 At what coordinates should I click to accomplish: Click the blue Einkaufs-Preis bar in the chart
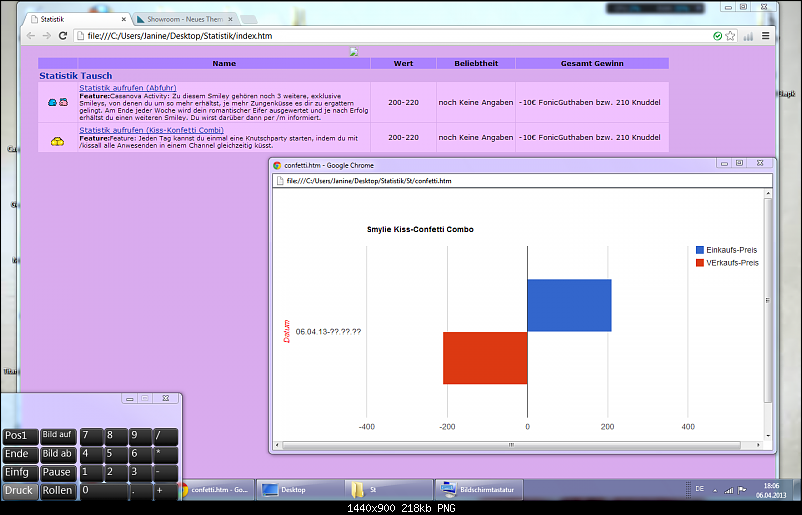click(569, 305)
